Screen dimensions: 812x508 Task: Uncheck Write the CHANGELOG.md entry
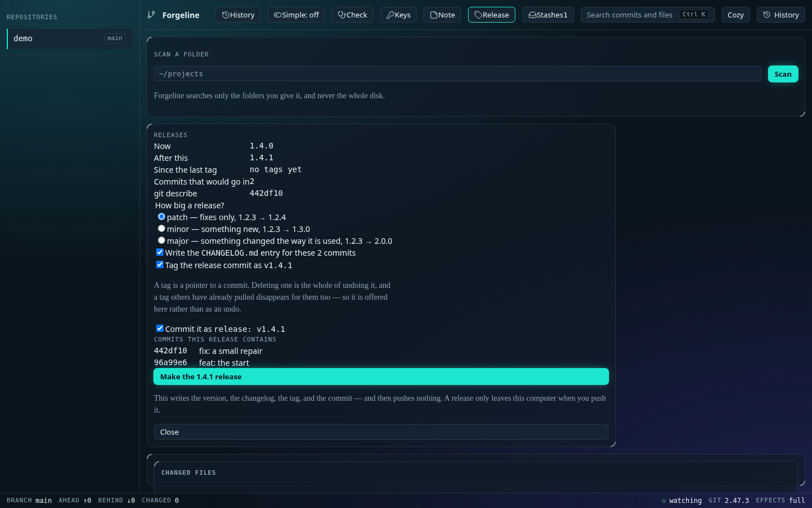[x=160, y=252]
